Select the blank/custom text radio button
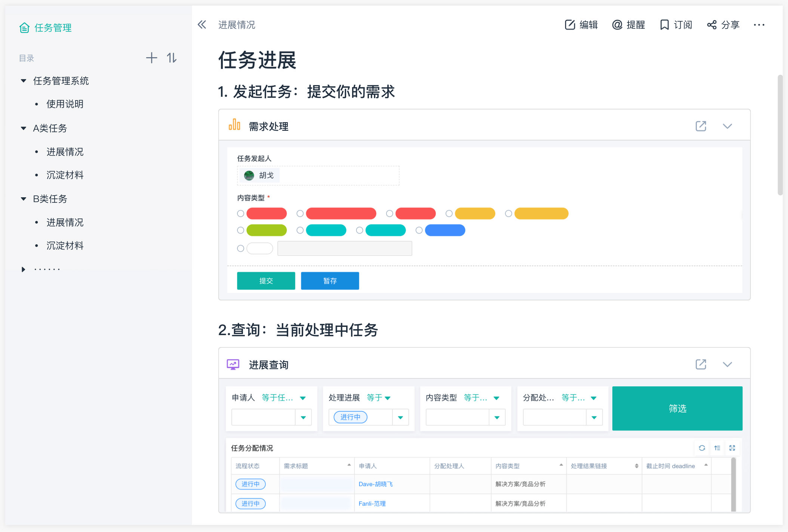This screenshot has width=788, height=532. [x=241, y=248]
